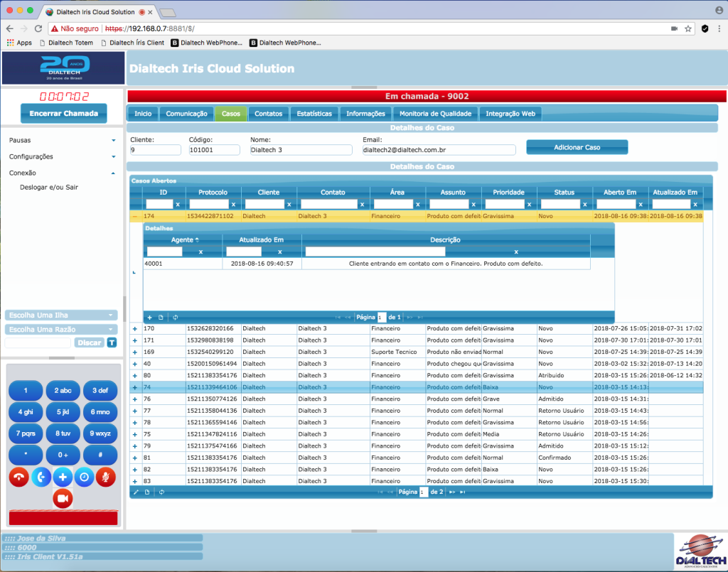This screenshot has width=728, height=572.
Task: Collapse the Conexão section
Action: tap(62, 173)
